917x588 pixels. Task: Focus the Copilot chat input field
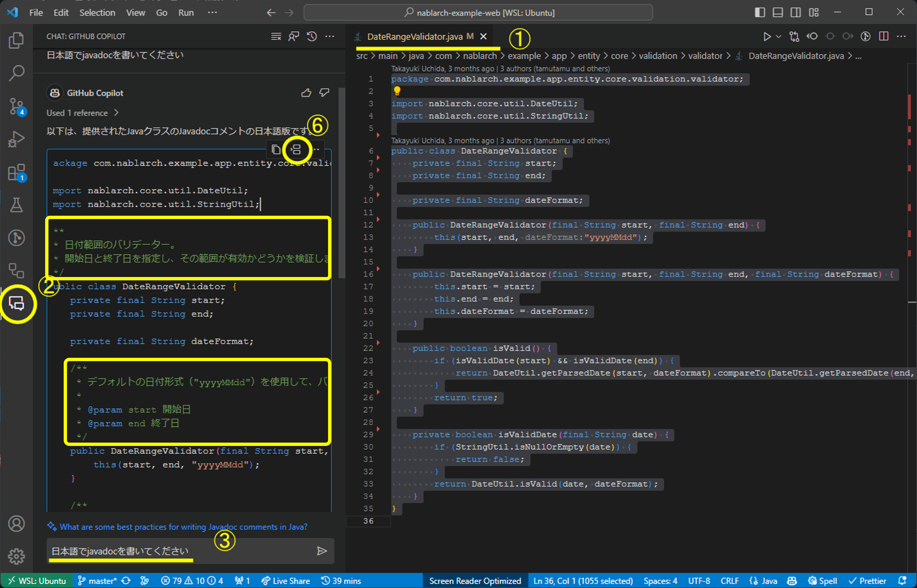179,551
